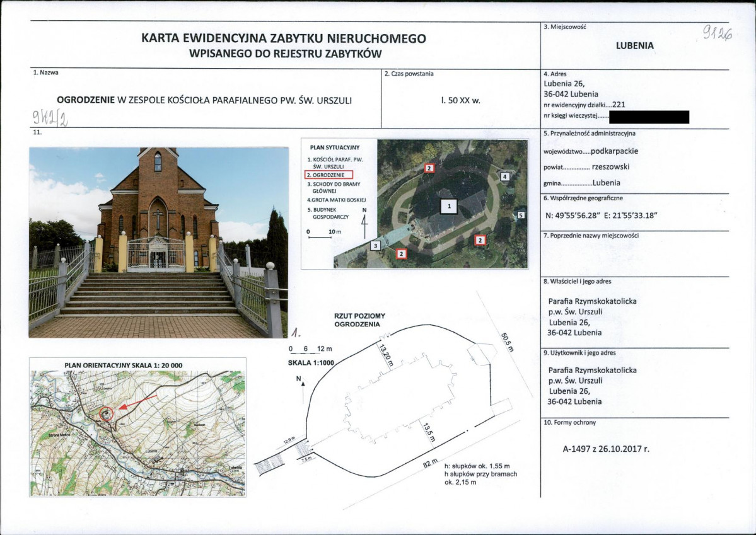Click 'Parafia Rzymskokatolicka' under Właściciel
The image size is (756, 535).
click(592, 301)
